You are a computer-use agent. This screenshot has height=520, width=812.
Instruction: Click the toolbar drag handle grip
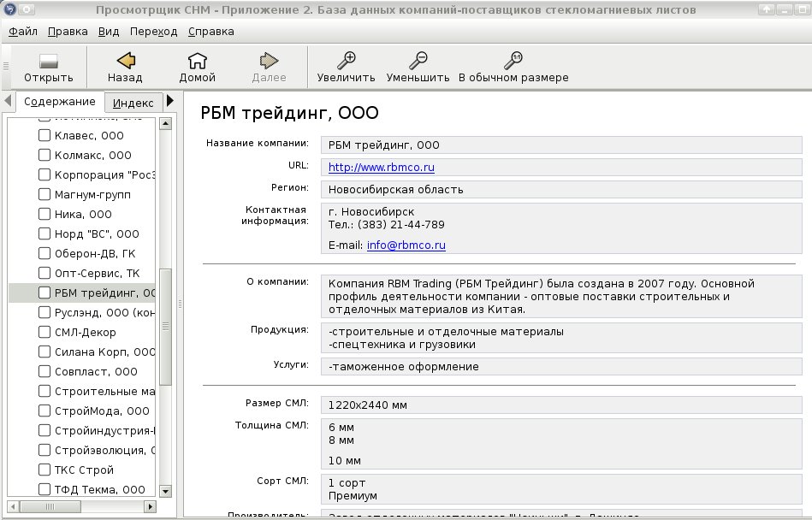[x=6, y=66]
